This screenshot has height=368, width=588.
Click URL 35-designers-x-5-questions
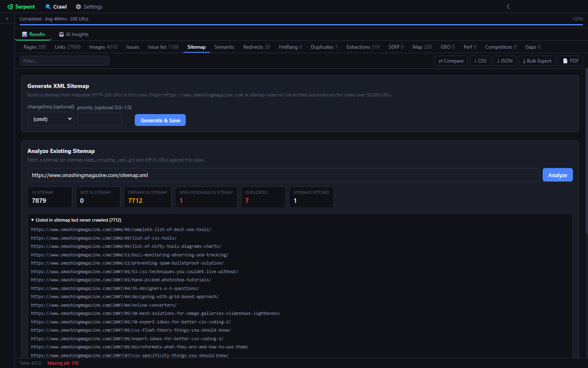point(115,288)
